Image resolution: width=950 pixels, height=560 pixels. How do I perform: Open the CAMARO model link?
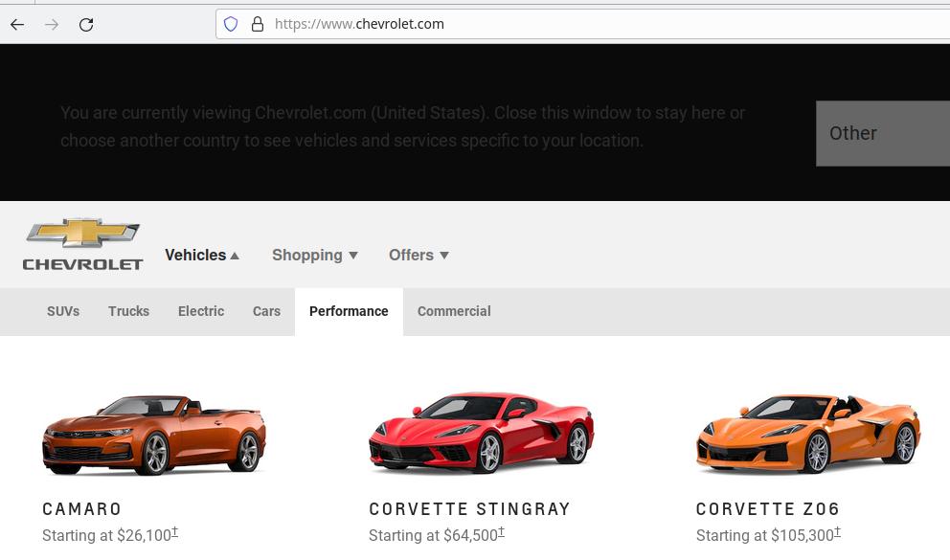tap(81, 509)
